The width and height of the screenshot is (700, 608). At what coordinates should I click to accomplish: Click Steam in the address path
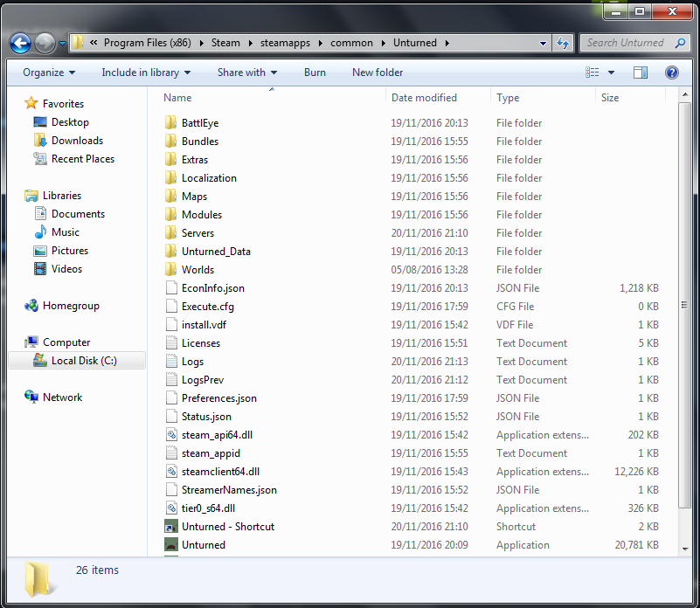(225, 43)
